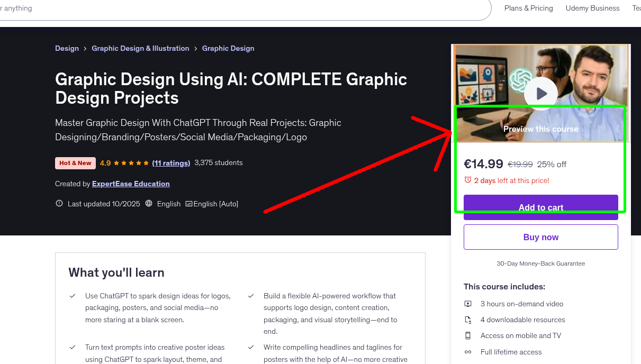The width and height of the screenshot is (641, 364).
Task: Click the Preview this course thumbnail
Action: [x=540, y=129]
